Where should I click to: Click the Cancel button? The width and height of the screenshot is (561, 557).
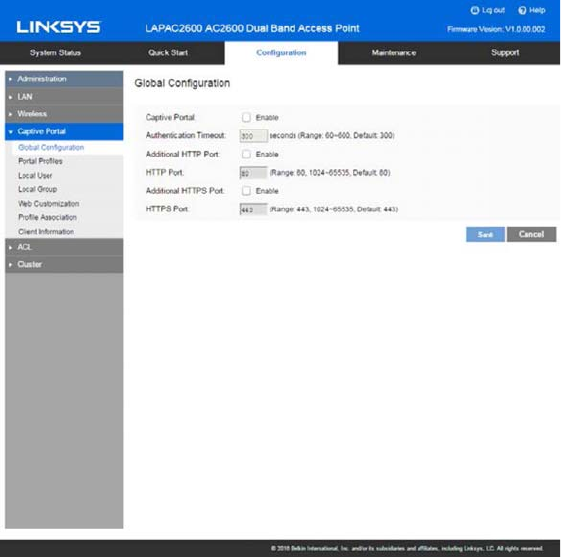[531, 234]
